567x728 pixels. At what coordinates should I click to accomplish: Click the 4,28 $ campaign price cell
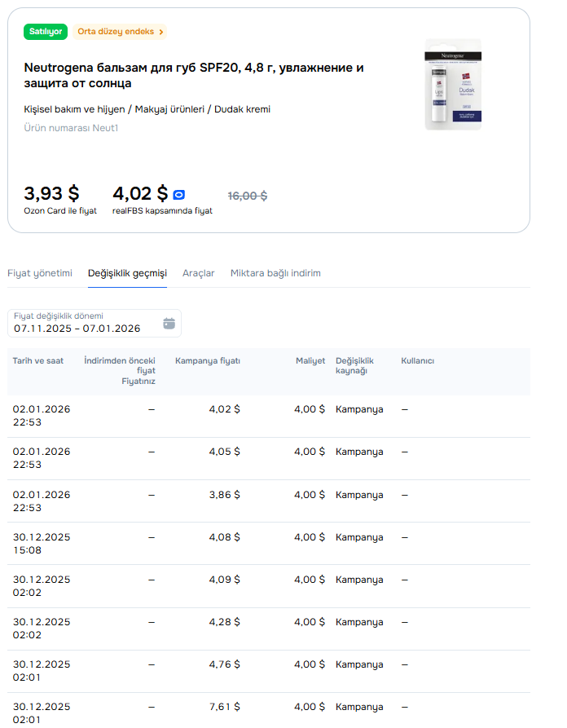(x=224, y=622)
